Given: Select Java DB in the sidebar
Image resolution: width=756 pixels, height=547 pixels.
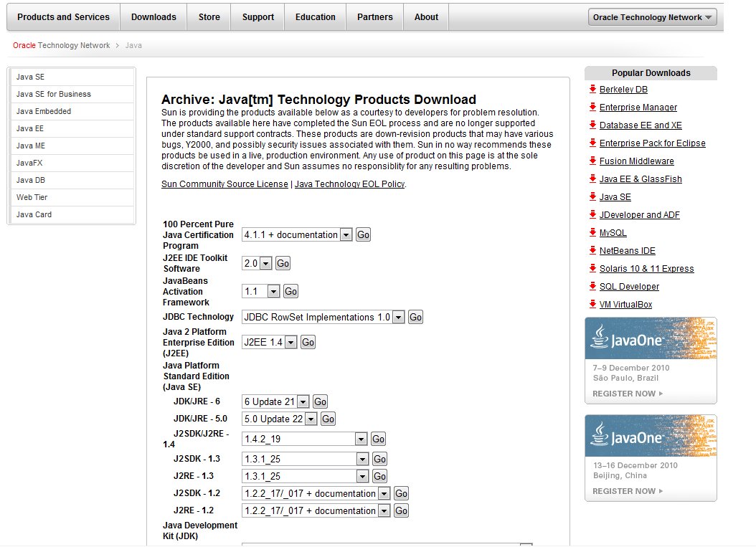Looking at the screenshot, I should tap(72, 180).
